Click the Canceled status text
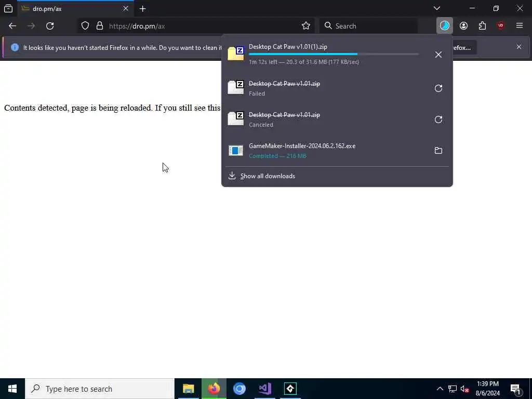Viewport: 532px width, 399px height. tap(261, 125)
